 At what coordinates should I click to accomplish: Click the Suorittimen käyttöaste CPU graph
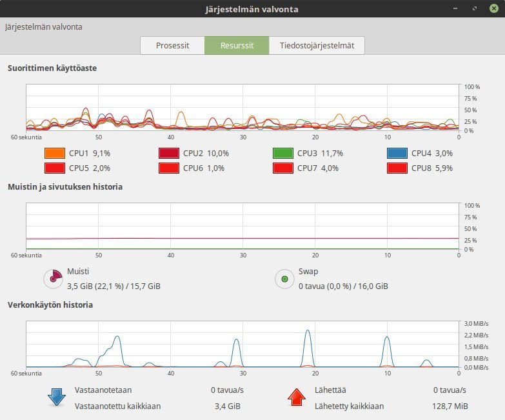243,108
